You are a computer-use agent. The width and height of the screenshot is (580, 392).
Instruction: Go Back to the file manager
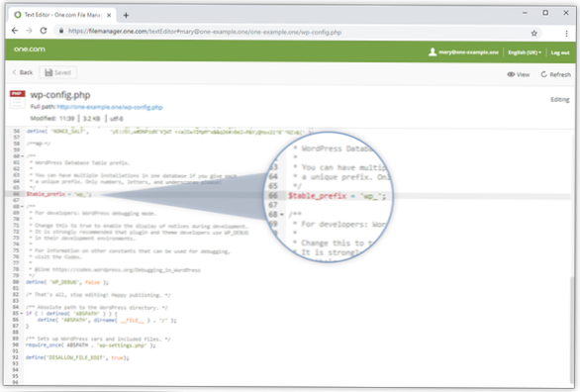coord(23,72)
